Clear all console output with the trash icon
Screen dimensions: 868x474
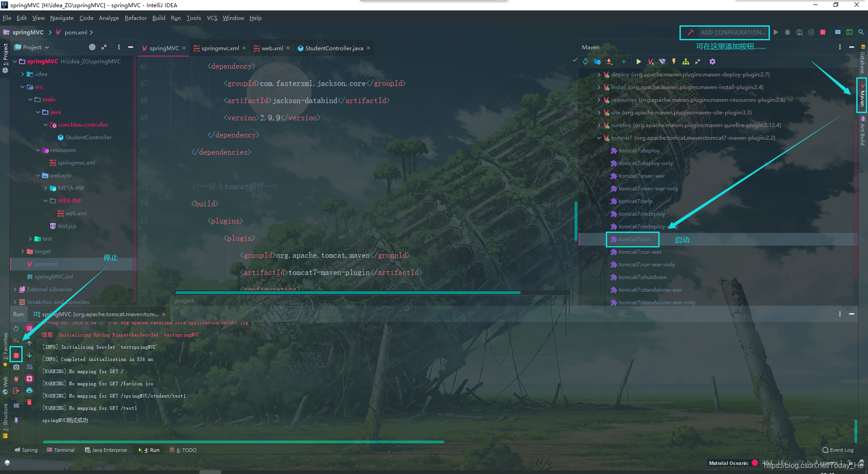[29, 402]
